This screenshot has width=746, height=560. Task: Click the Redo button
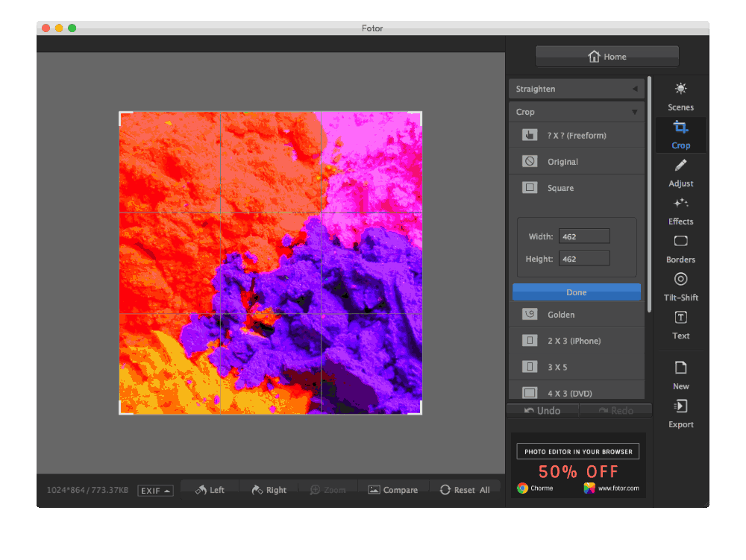[615, 410]
